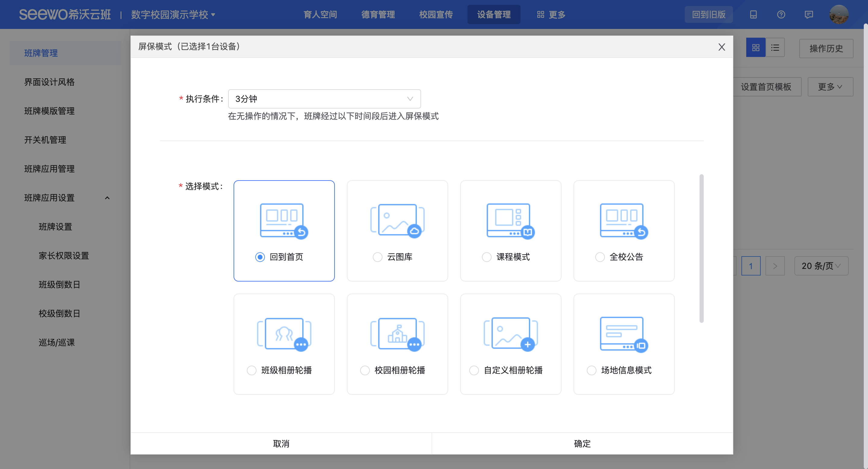Select the 场地信息模式 radio button
This screenshot has height=469, width=868.
591,370
